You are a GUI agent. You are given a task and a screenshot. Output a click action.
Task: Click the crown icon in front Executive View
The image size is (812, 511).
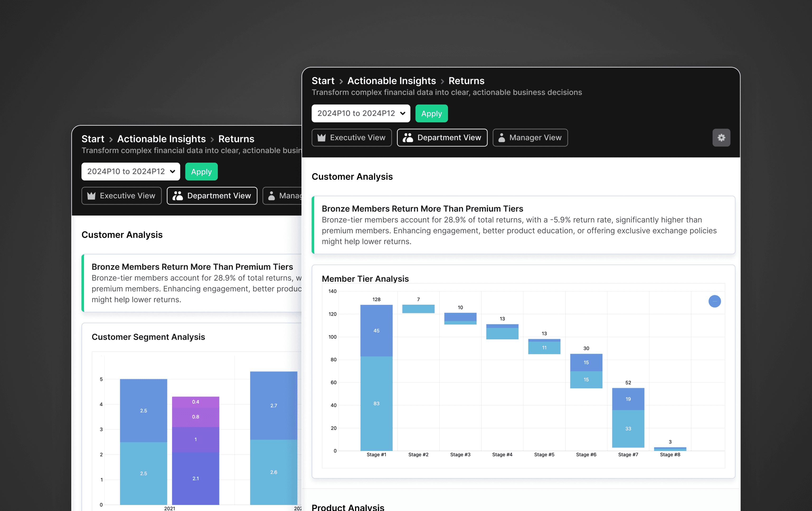(321, 138)
